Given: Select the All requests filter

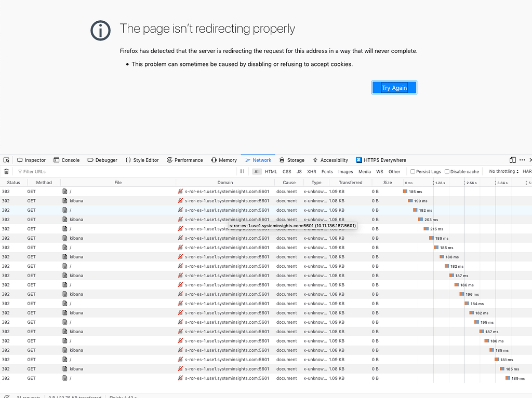Looking at the screenshot, I should [x=258, y=171].
